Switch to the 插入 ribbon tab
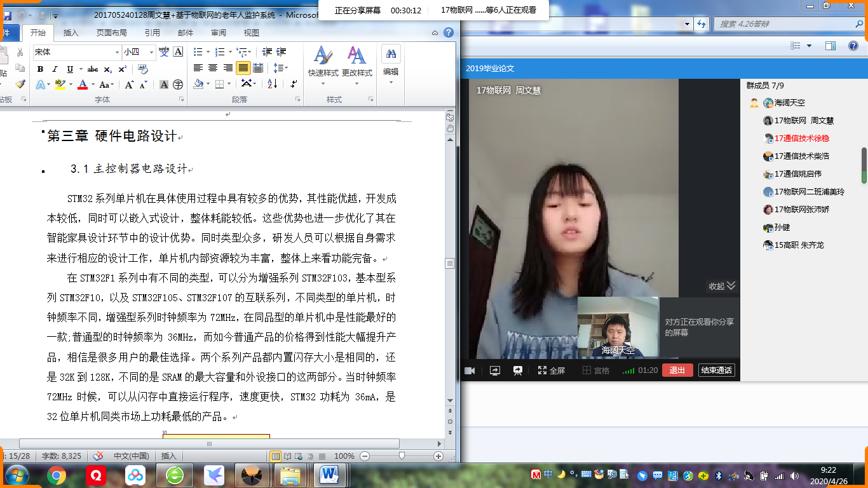 (71, 33)
